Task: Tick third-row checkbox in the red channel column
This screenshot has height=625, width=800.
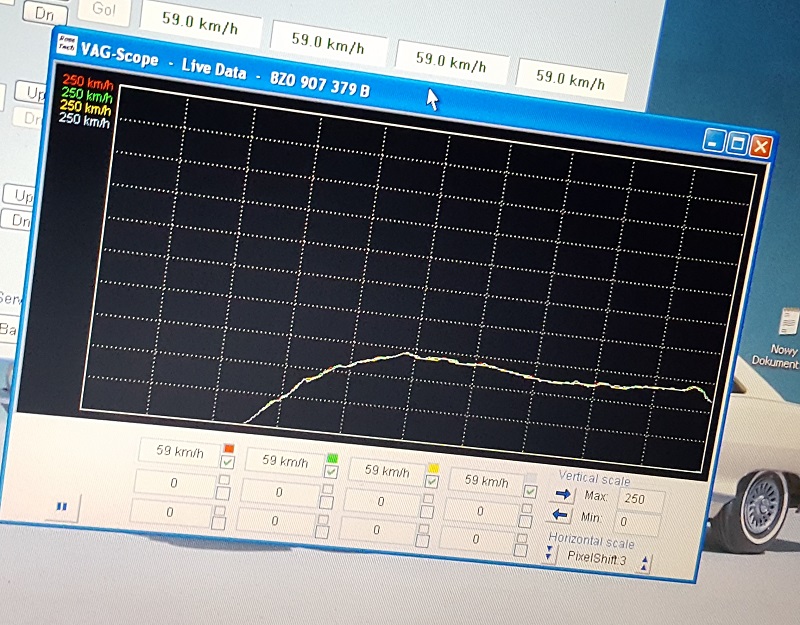Action: pos(218,522)
